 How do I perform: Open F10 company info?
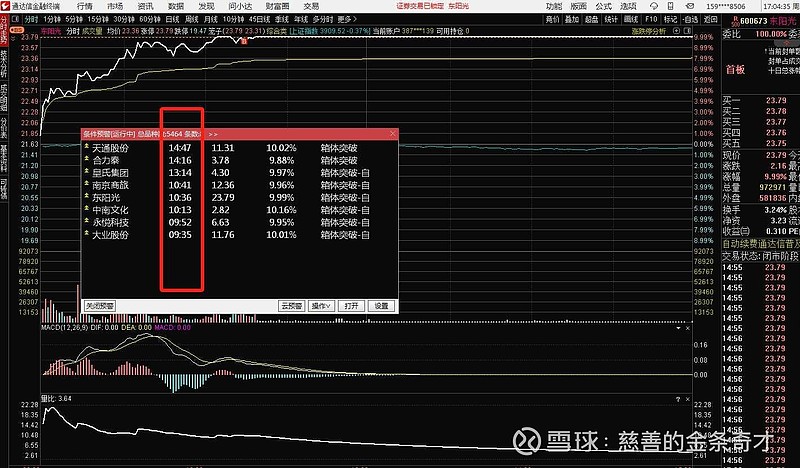click(x=651, y=19)
